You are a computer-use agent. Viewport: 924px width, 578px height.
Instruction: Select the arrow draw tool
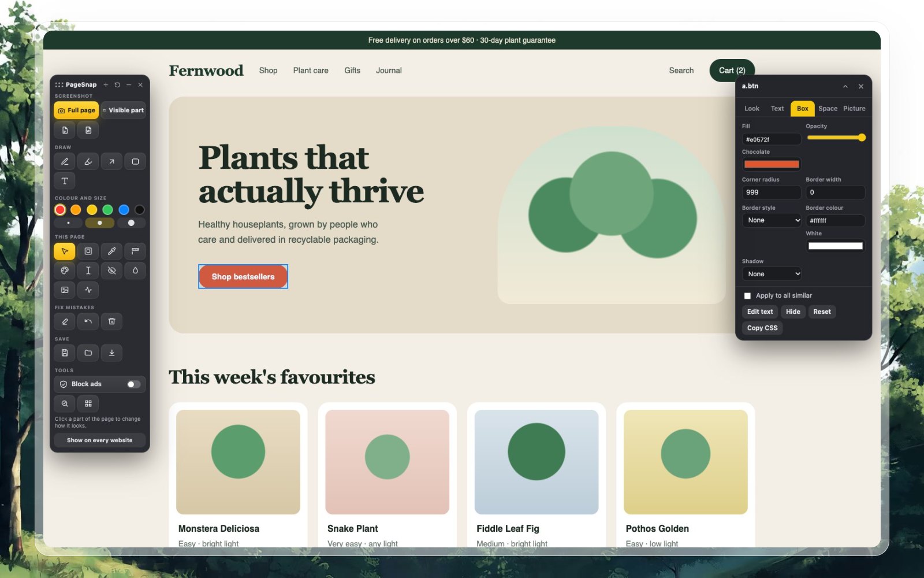pyautogui.click(x=111, y=162)
